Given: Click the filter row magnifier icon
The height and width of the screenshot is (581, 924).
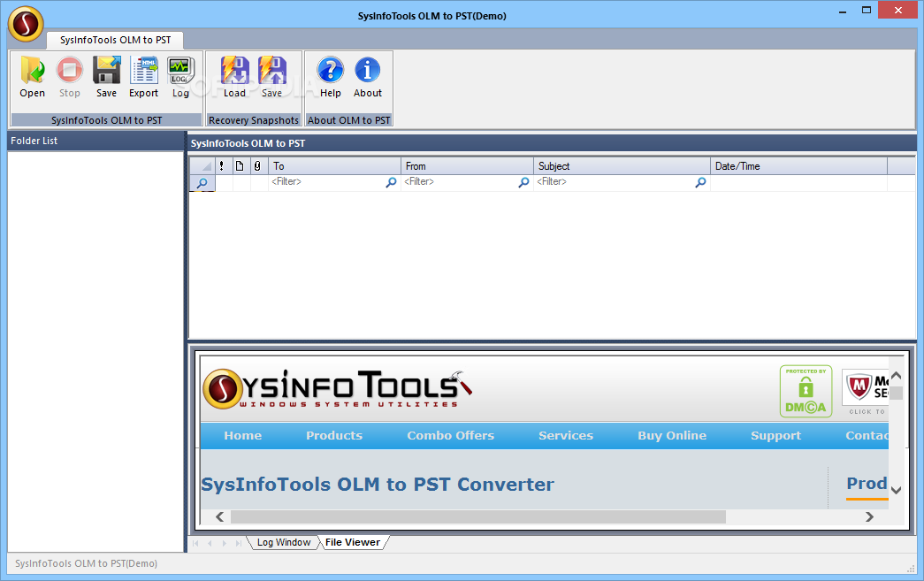Looking at the screenshot, I should coord(202,183).
